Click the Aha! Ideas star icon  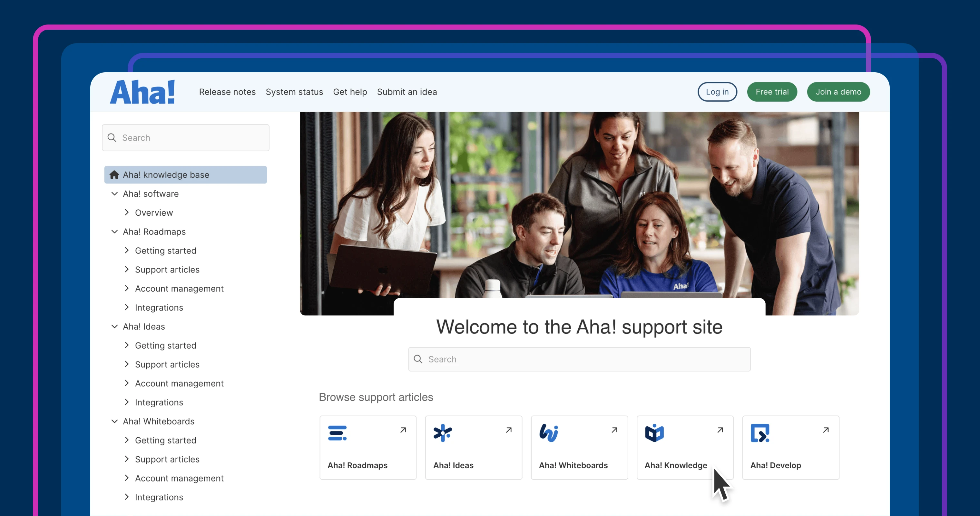click(x=442, y=433)
